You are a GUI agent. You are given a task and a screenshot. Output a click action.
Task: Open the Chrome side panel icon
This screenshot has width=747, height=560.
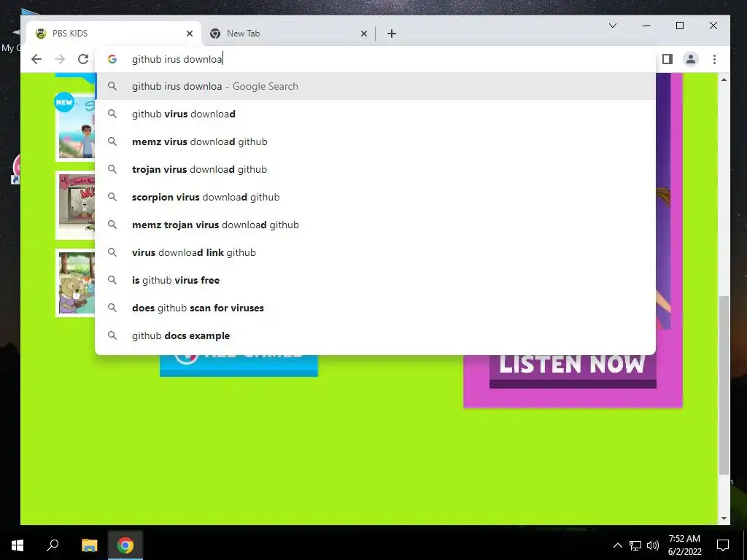[x=667, y=59]
